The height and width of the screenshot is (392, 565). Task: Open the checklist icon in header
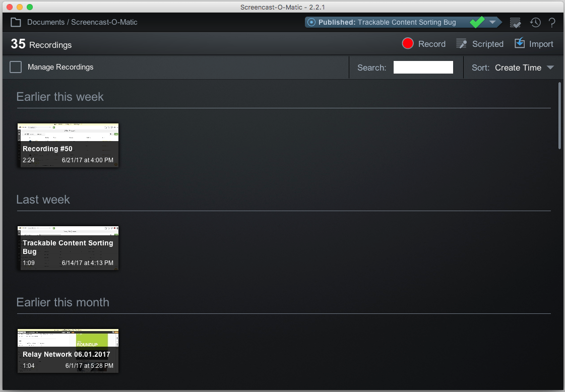515,22
